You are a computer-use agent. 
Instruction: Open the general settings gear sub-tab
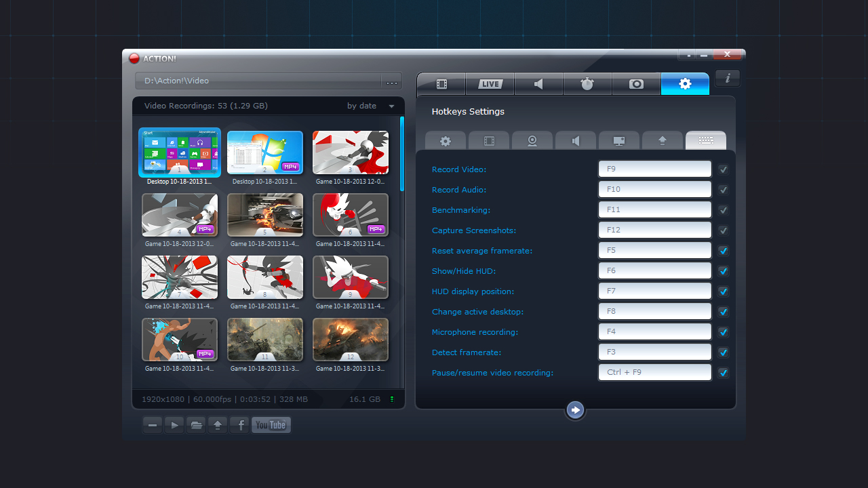445,140
